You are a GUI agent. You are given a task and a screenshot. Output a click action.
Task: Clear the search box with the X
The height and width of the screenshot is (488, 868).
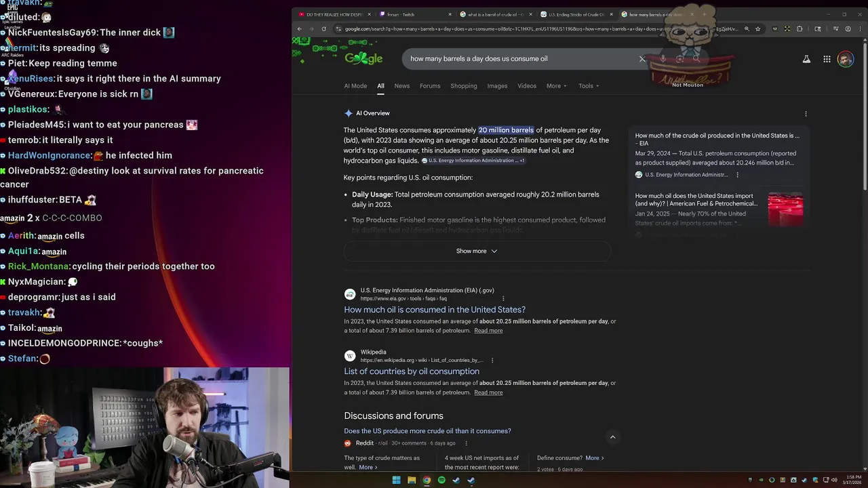coord(642,59)
